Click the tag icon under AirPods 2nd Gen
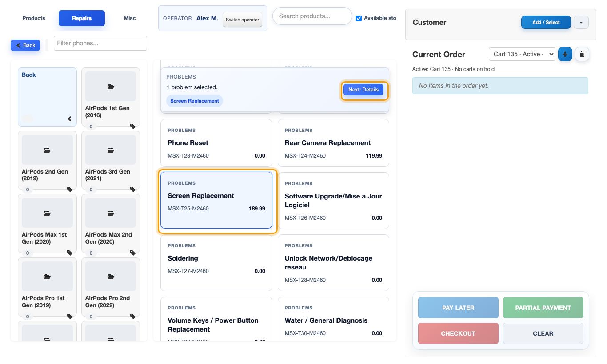The height and width of the screenshot is (364, 607). [x=70, y=190]
